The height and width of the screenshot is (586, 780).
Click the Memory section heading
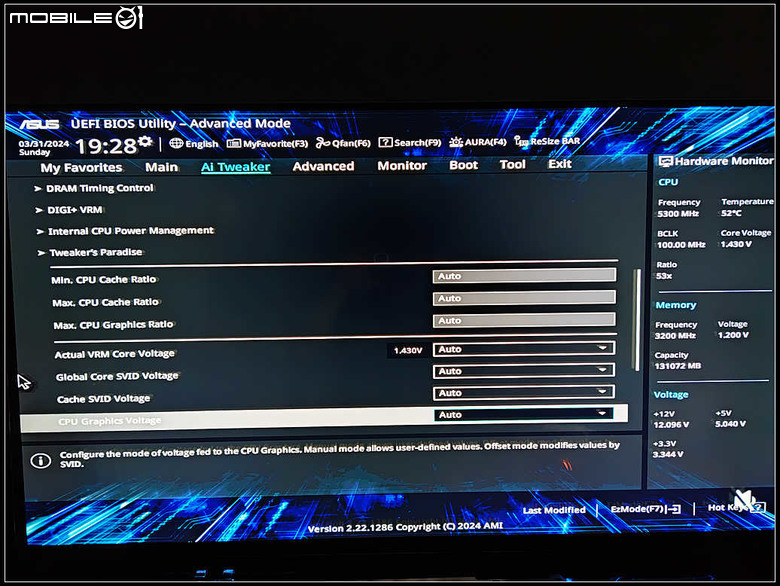tap(676, 305)
